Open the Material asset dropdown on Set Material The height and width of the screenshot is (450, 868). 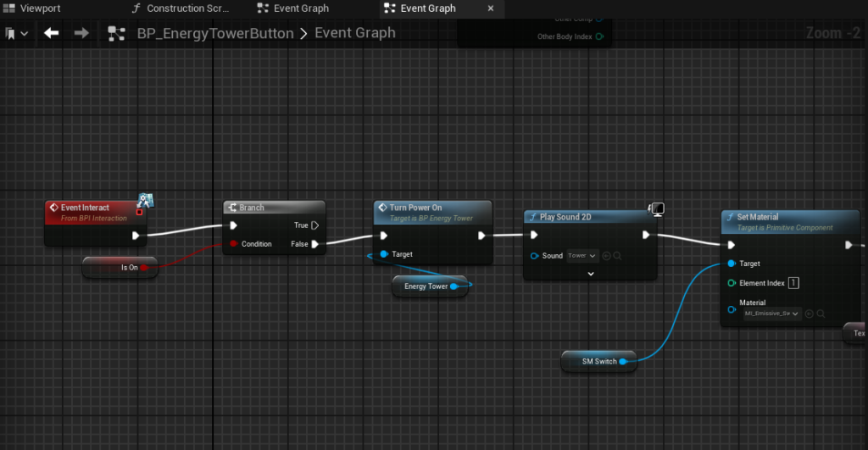772,314
